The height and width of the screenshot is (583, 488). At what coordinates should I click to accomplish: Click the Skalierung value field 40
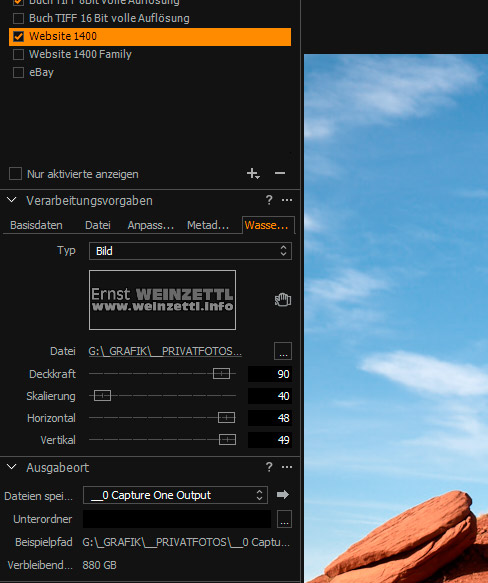(x=270, y=396)
